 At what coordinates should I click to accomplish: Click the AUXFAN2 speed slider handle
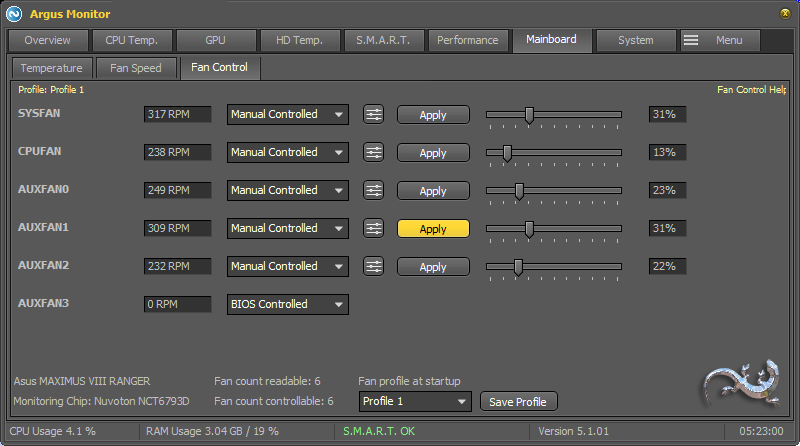518,267
